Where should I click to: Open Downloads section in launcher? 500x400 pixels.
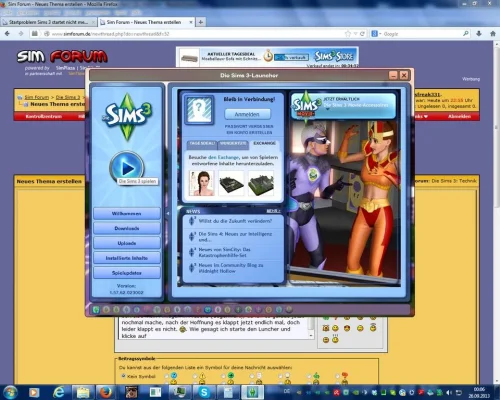click(127, 228)
